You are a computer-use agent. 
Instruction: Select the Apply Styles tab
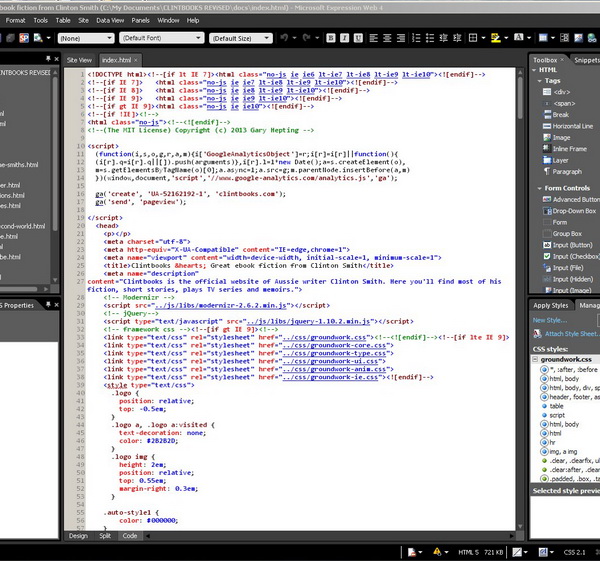(551, 305)
